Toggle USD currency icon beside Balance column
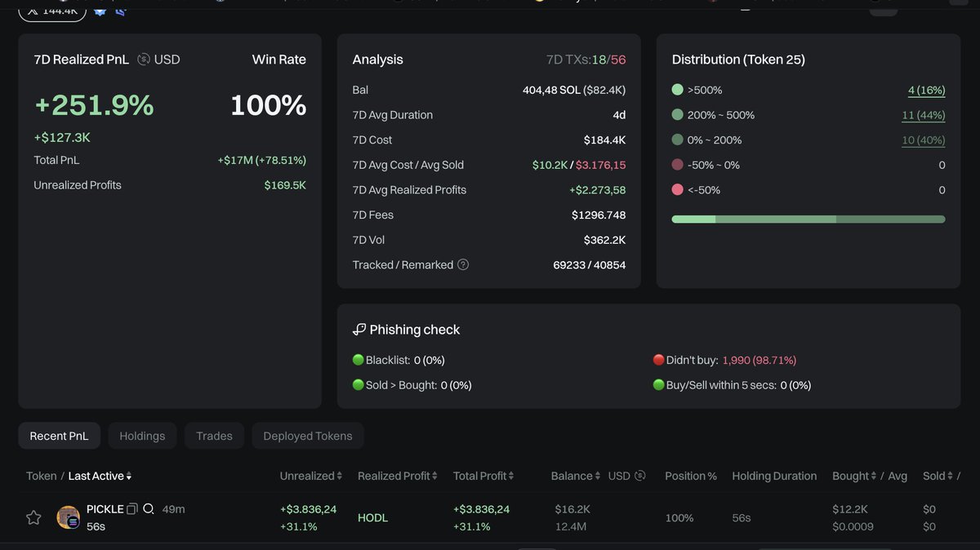The width and height of the screenshot is (980, 550). pos(640,476)
